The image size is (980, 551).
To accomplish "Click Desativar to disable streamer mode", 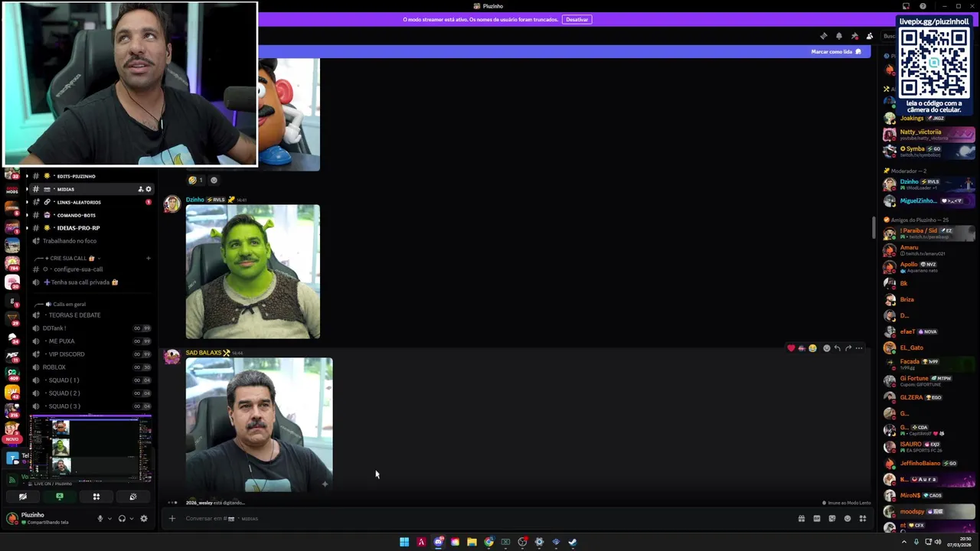I will (577, 19).
